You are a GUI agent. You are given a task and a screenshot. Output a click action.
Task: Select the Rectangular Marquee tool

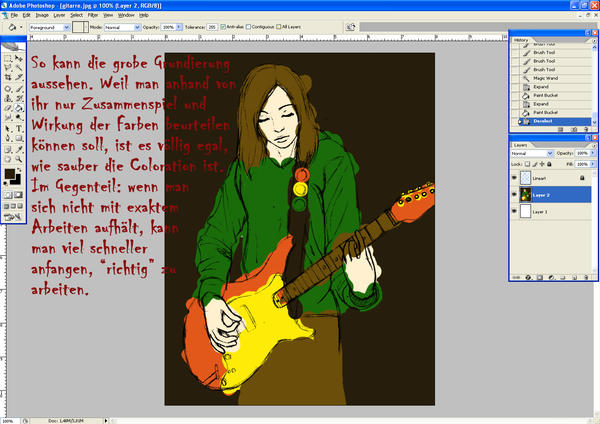(7, 59)
